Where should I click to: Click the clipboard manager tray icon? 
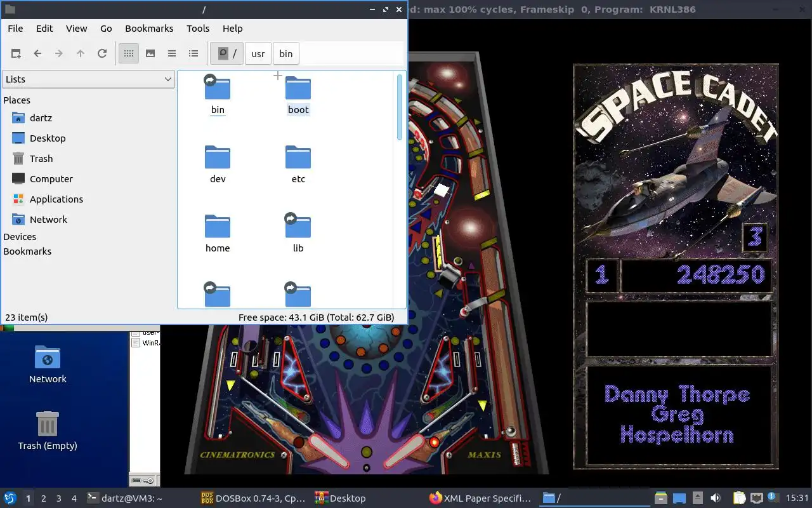[739, 498]
